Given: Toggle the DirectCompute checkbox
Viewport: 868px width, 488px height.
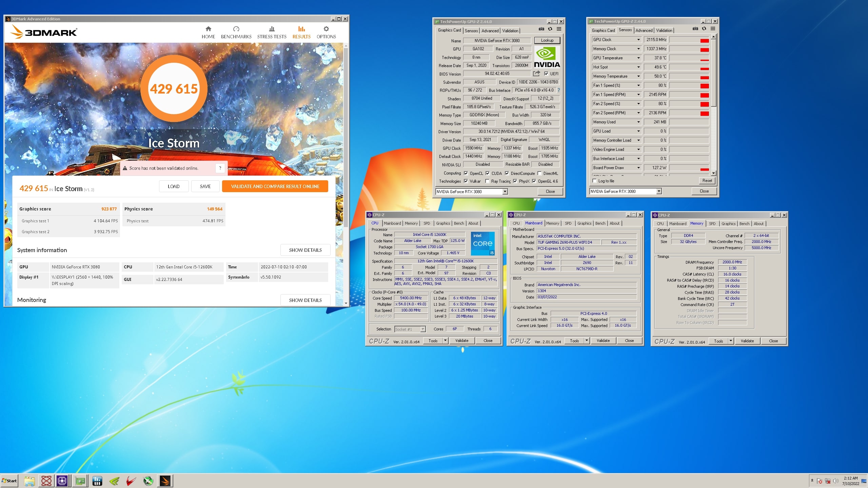Looking at the screenshot, I should click(507, 173).
